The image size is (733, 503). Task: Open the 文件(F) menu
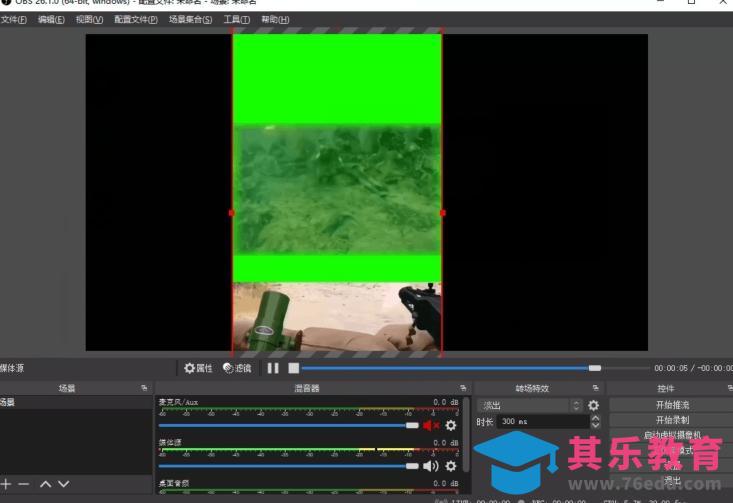click(x=14, y=20)
